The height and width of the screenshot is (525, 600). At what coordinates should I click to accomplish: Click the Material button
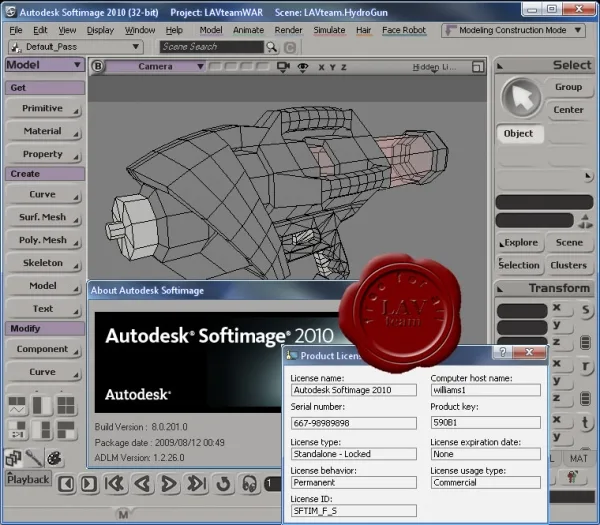click(44, 131)
